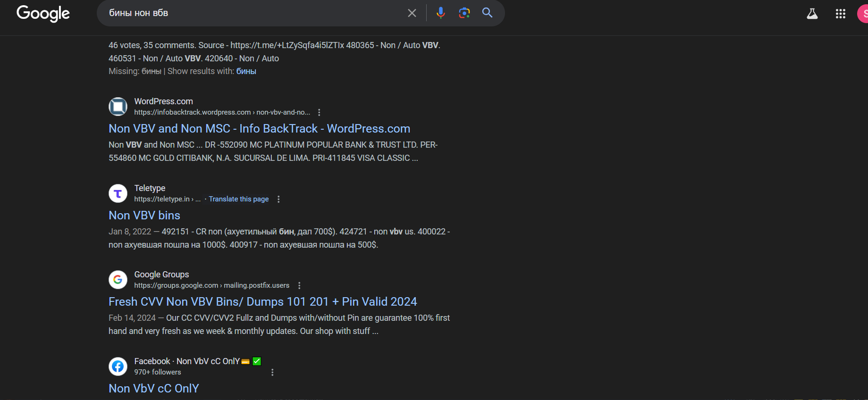Click the Google logo
The width and height of the screenshot is (868, 400).
[43, 13]
